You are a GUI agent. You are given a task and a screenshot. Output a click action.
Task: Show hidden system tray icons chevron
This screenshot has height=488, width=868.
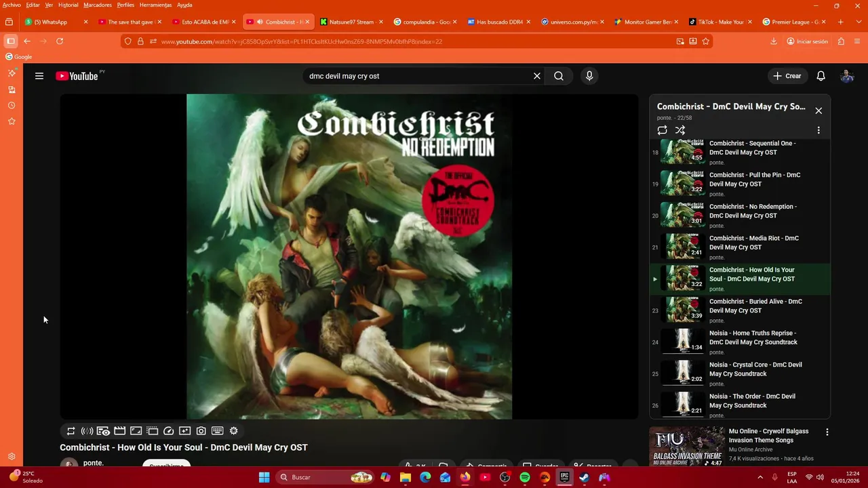(x=760, y=477)
